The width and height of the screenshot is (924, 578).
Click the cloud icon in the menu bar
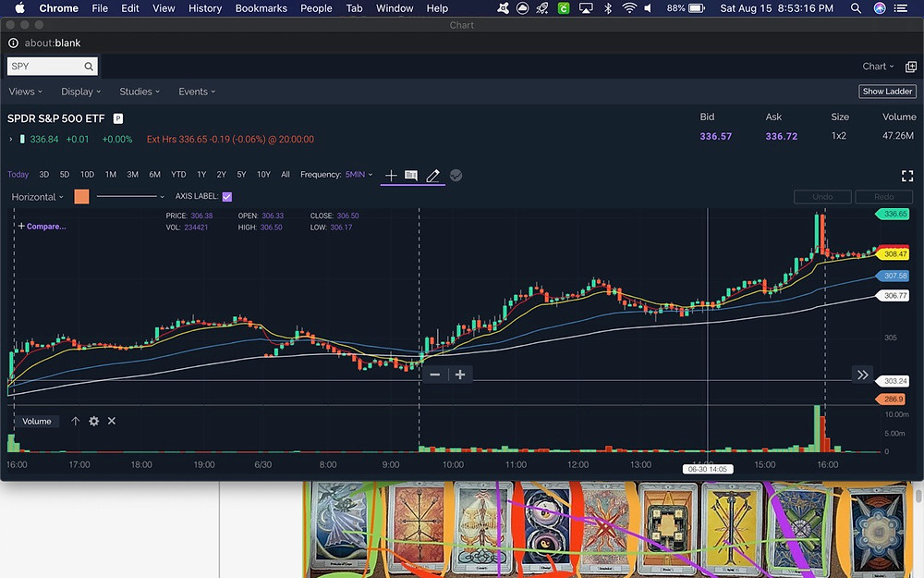pyautogui.click(x=522, y=8)
